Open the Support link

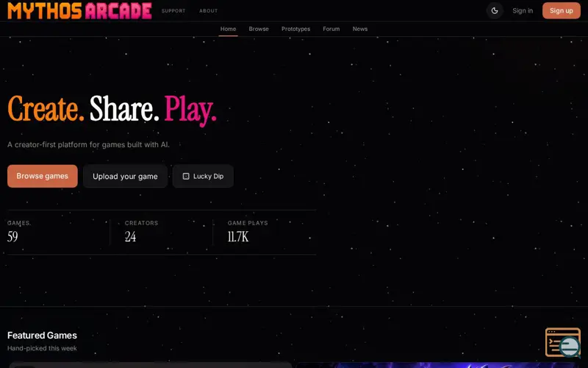173,11
